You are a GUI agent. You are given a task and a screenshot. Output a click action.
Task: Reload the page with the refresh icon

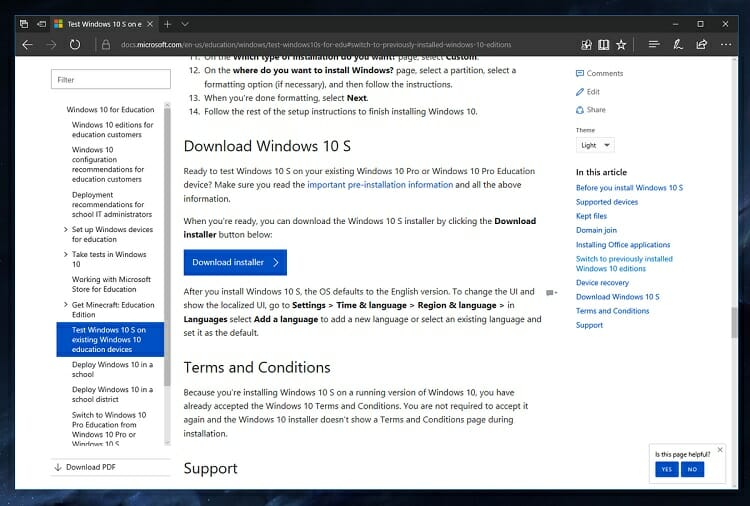tap(75, 44)
